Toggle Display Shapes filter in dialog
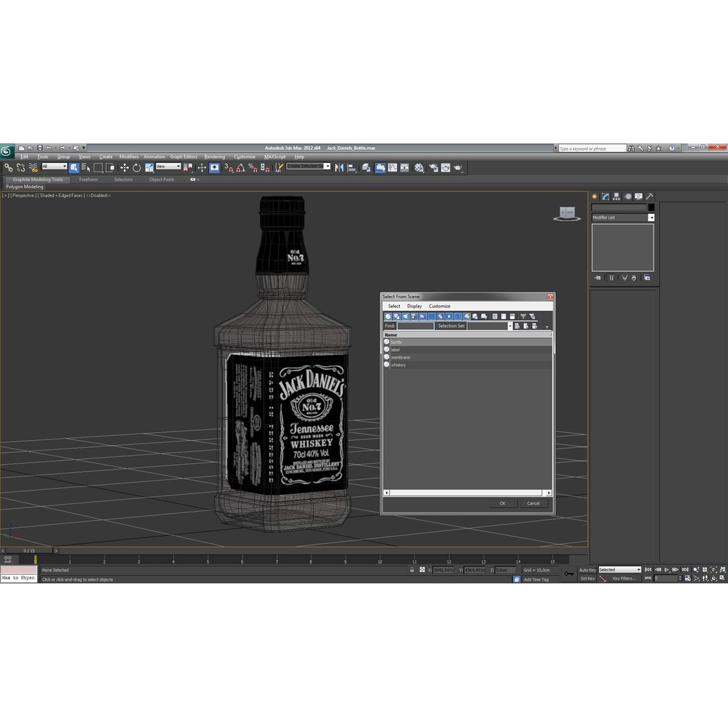 (396, 316)
